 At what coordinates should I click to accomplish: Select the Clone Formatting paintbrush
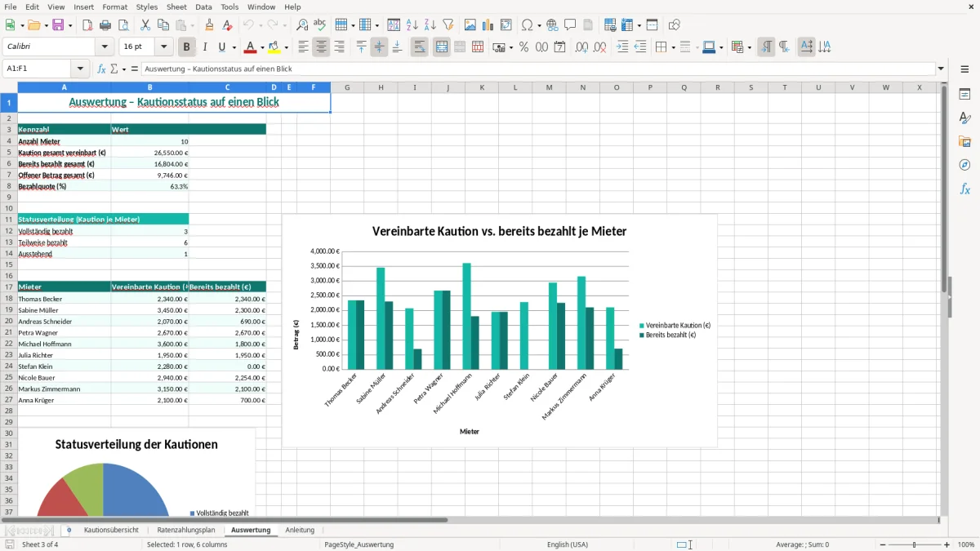pyautogui.click(x=209, y=25)
